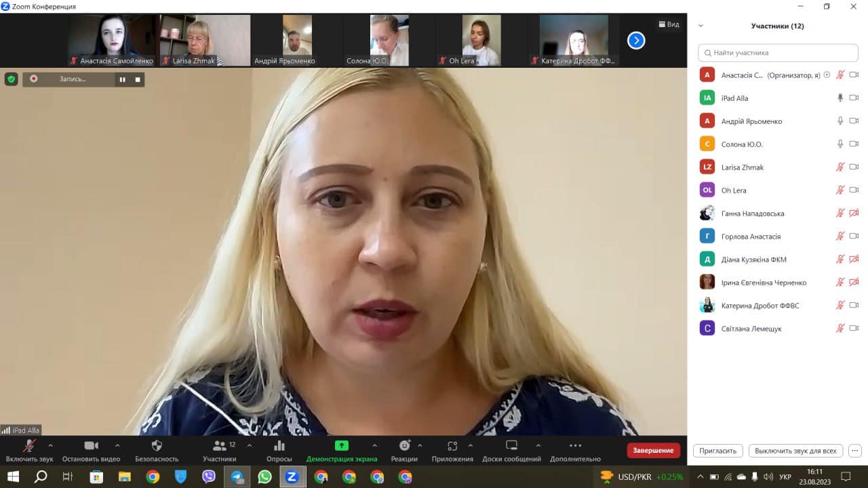Show hidden system tray icons arrow
Image resolution: width=868 pixels, height=488 pixels.
coord(701,476)
